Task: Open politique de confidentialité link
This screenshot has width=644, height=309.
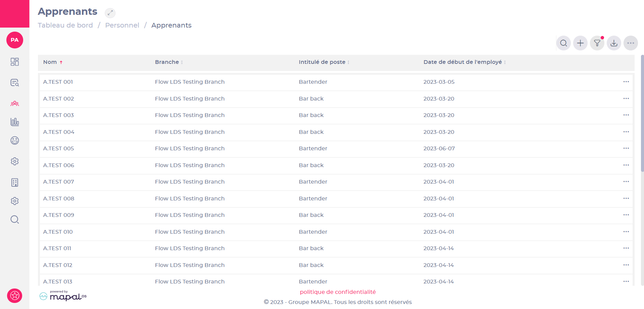Action: [338, 292]
